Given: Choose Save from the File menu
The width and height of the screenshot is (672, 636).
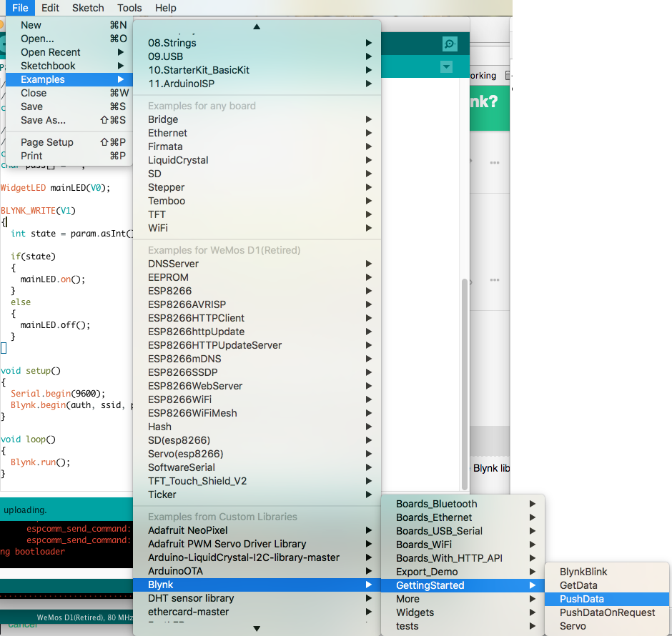Looking at the screenshot, I should 69,106.
